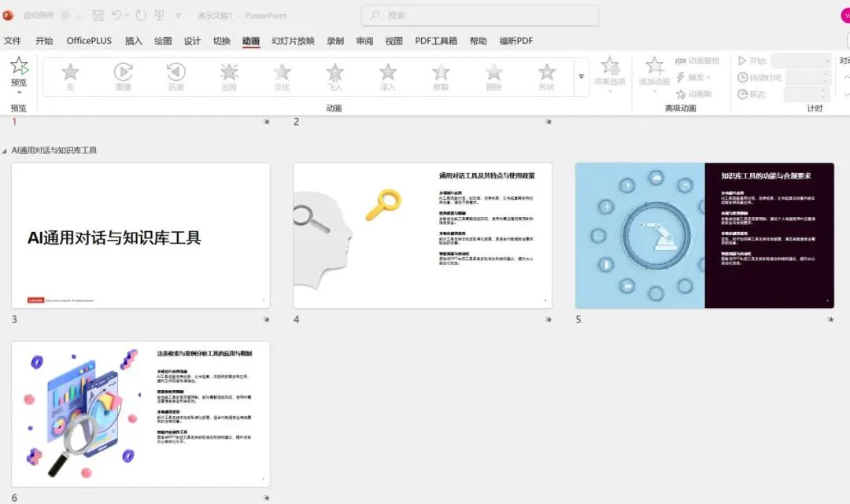Viewport: 850px width, 504px height.
Task: Click the 延迟 delay field
Action: point(807,94)
